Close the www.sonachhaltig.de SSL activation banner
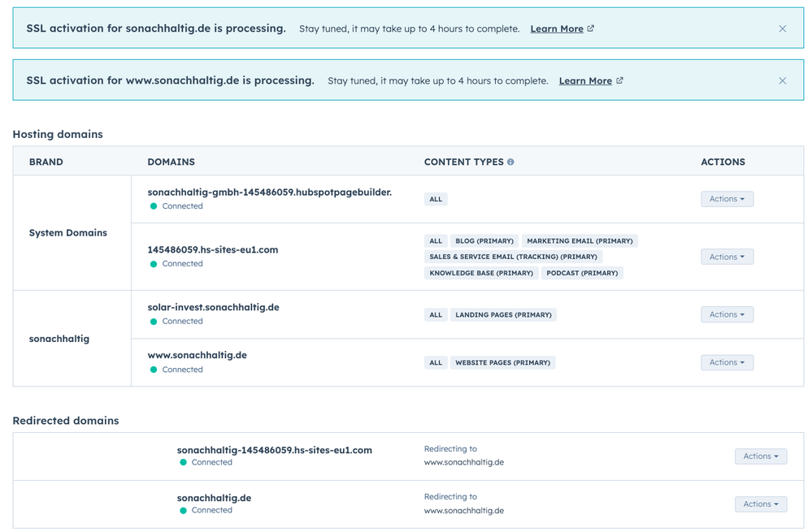Image resolution: width=812 pixels, height=532 pixels. point(782,80)
